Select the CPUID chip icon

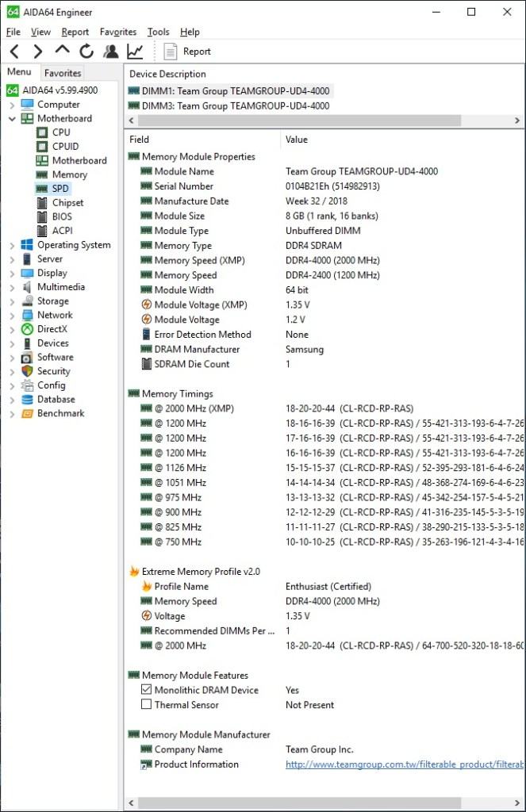(42, 147)
